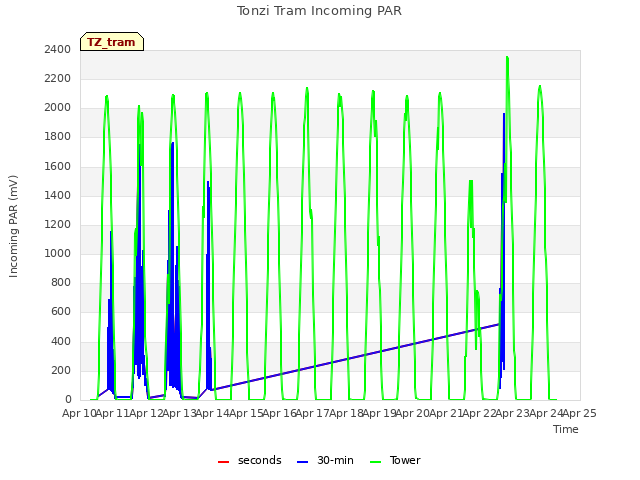Click the Apr 15 x-axis label

coord(246,414)
